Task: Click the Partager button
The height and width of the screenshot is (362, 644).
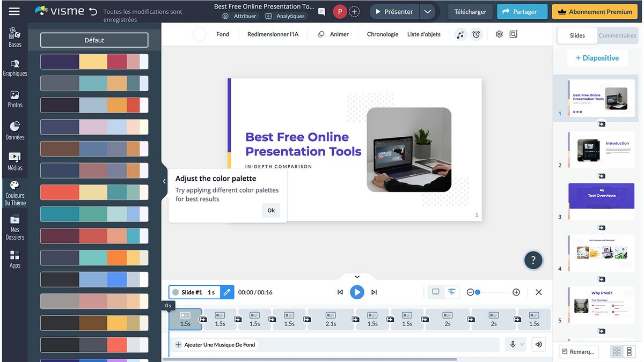Action: pyautogui.click(x=522, y=11)
